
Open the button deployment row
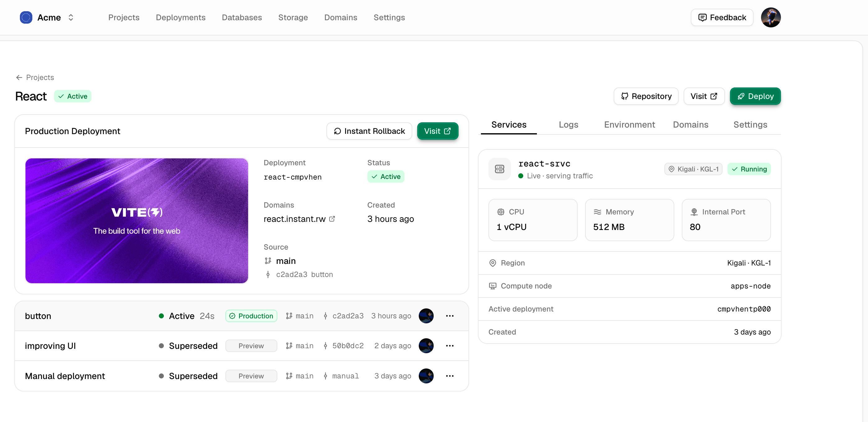[x=242, y=316]
